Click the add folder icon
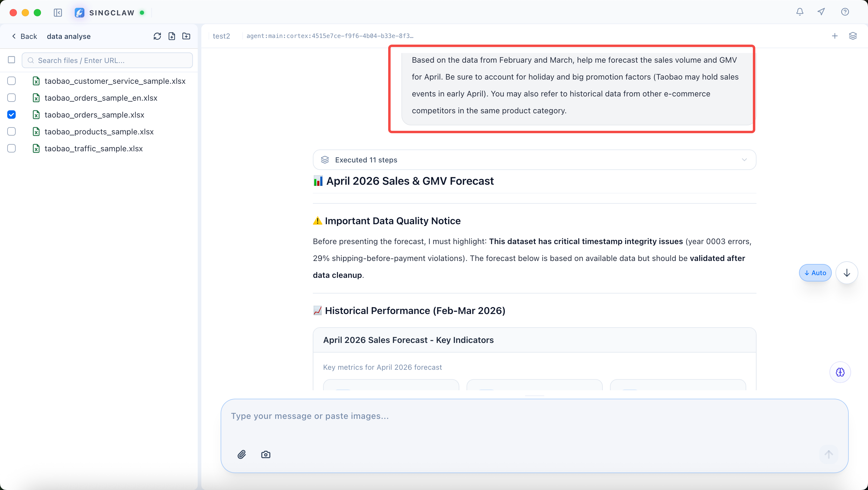868x490 pixels. [186, 36]
